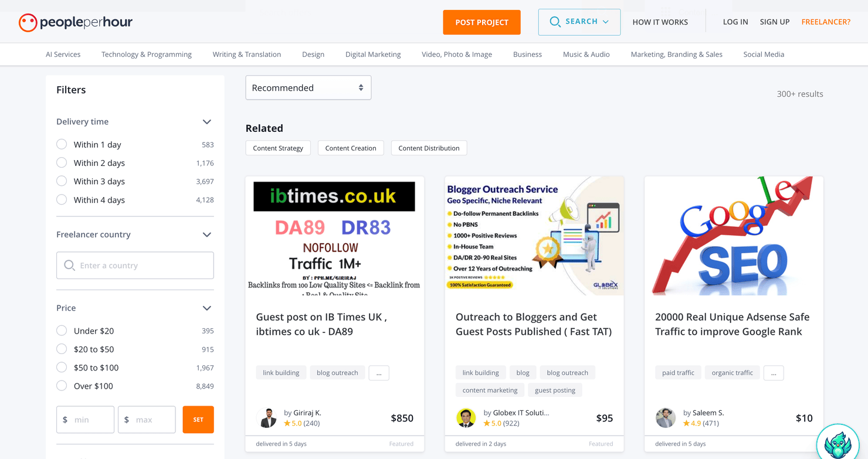Click the blog tag on Outreach card

click(523, 373)
